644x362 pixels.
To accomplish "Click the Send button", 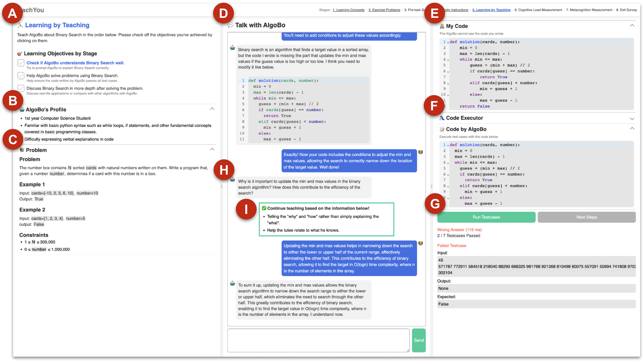I will coord(419,340).
